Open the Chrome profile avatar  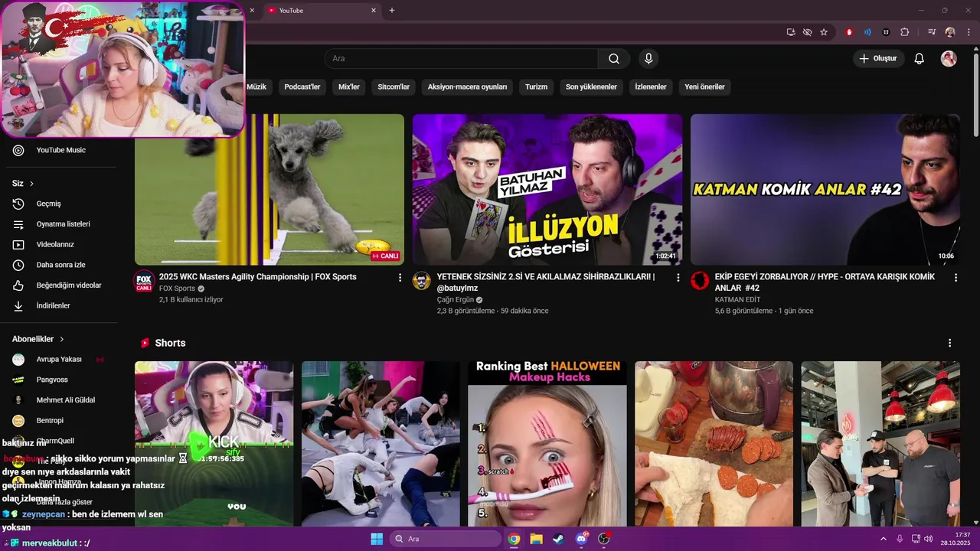[950, 32]
